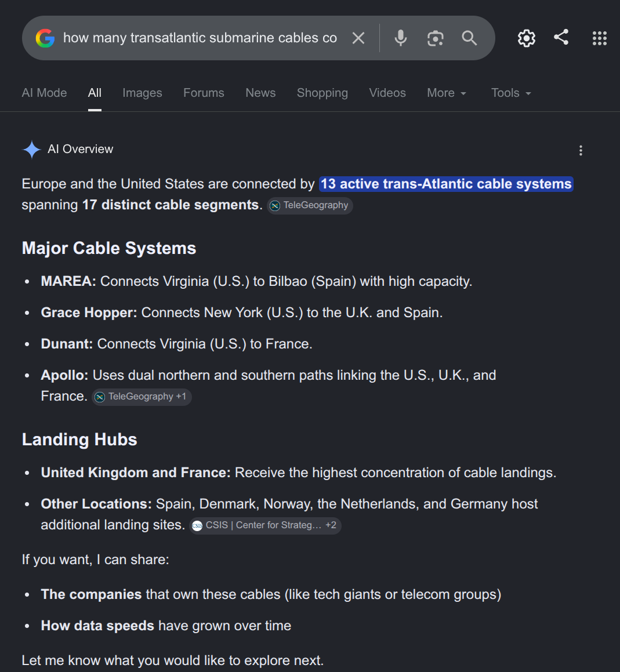
Task: Expand the Tools dropdown
Action: (511, 93)
